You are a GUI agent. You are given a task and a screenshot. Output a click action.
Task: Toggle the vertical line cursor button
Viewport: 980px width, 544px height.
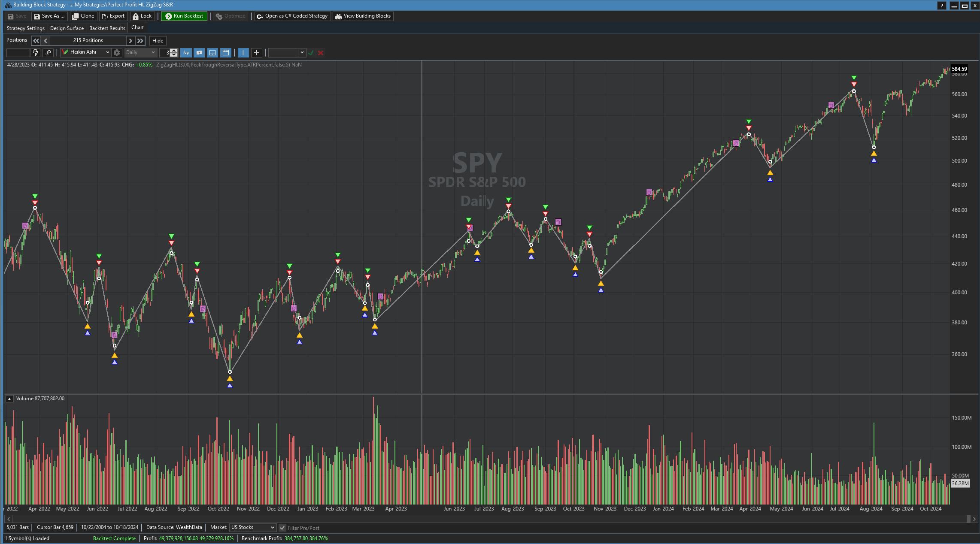243,53
